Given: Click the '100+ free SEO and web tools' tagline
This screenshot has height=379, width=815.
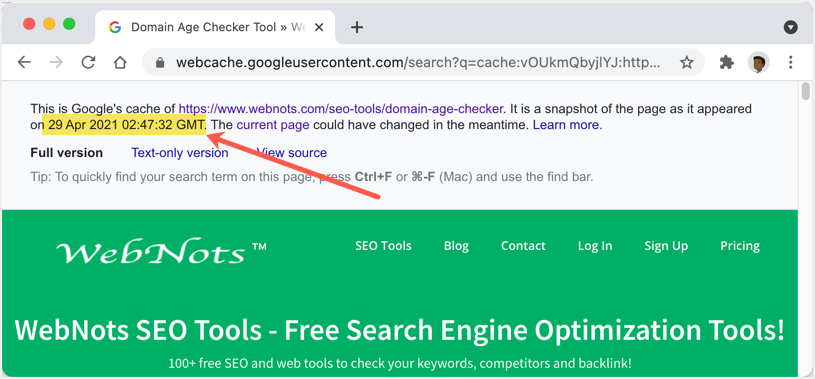Looking at the screenshot, I should (x=400, y=363).
